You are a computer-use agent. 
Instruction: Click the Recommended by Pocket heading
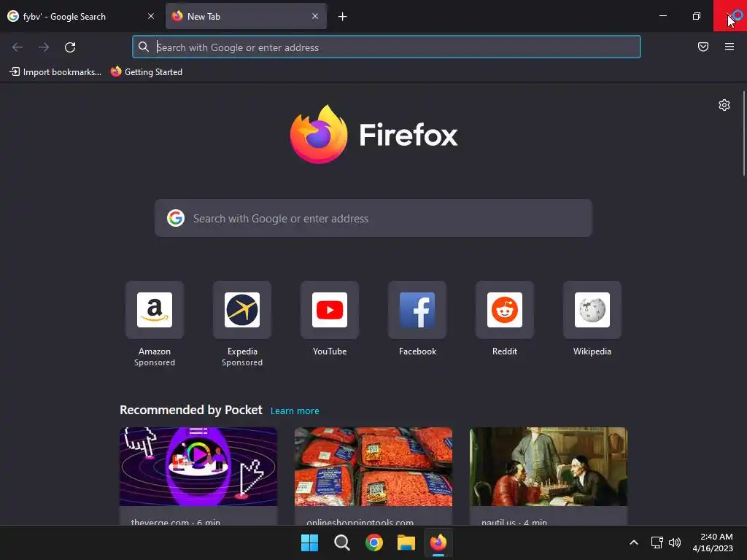tap(191, 410)
